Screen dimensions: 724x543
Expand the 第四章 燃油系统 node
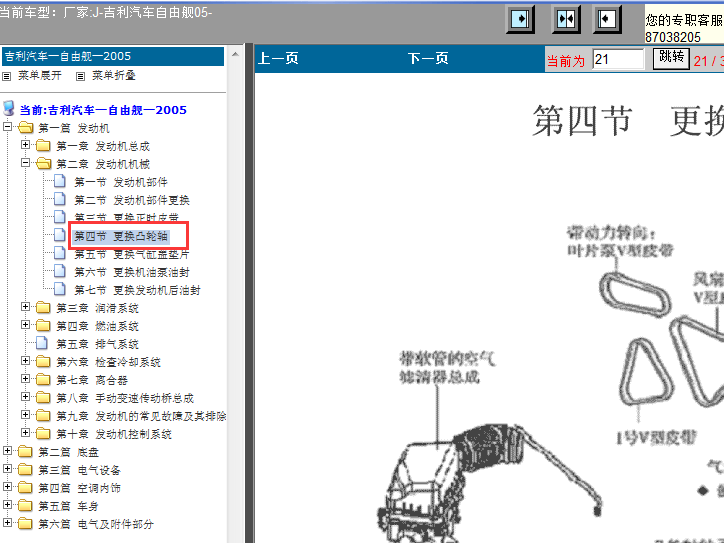(25, 325)
